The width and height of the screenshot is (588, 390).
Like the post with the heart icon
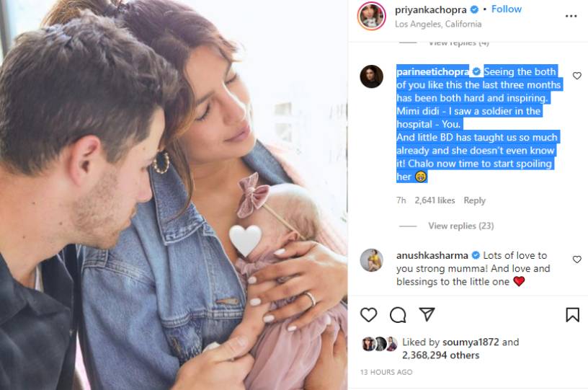pyautogui.click(x=369, y=314)
